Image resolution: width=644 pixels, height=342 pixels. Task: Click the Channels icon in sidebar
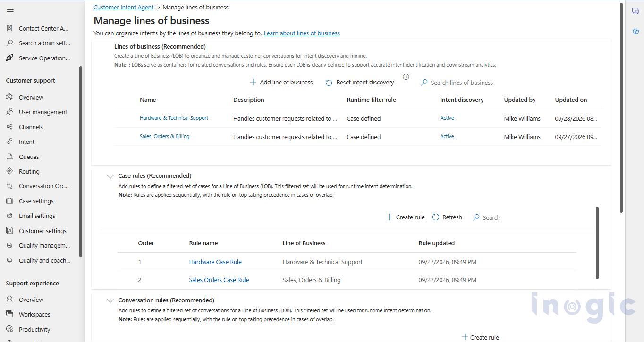point(9,127)
